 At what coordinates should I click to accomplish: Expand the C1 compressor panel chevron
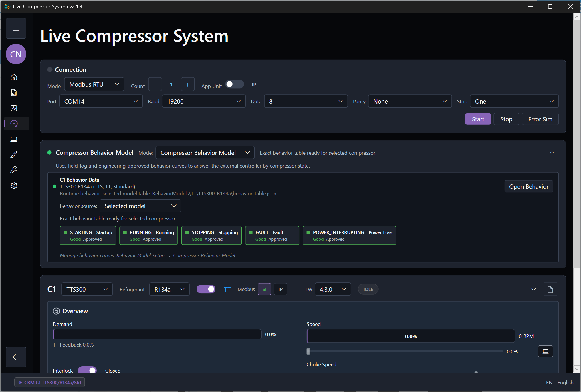click(533, 289)
